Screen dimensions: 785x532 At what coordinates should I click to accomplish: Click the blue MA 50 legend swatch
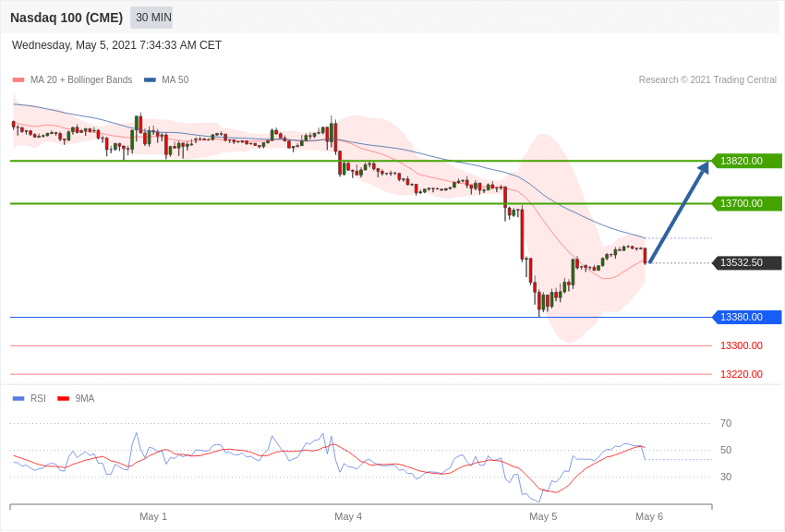150,80
